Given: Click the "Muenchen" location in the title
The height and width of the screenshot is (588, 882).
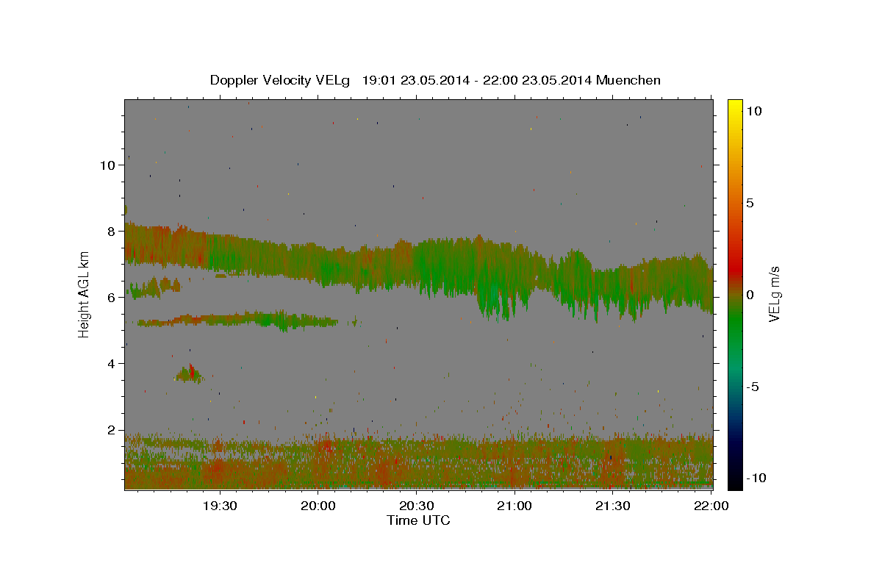Looking at the screenshot, I should pos(628,80).
